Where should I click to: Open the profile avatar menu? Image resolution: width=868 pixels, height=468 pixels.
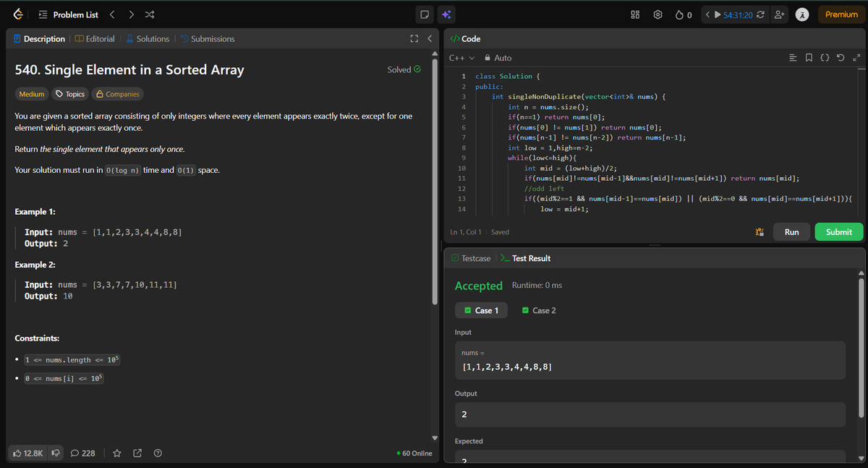[801, 14]
